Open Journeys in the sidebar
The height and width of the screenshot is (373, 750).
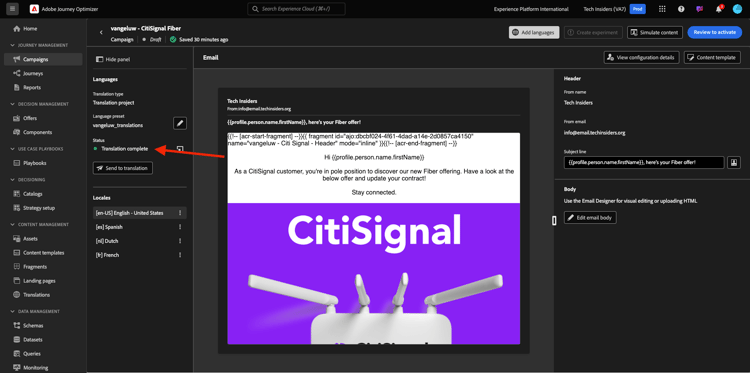(33, 74)
